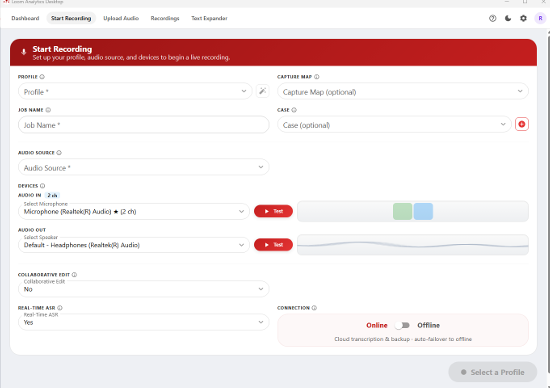Click the blue audio level meter block

coord(423,211)
